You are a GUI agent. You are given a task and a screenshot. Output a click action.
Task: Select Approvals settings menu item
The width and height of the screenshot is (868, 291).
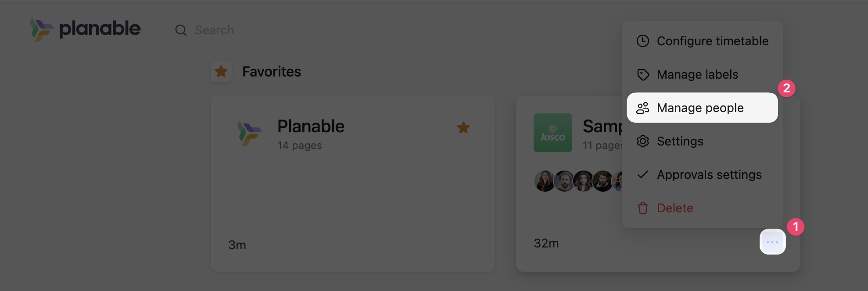point(709,175)
